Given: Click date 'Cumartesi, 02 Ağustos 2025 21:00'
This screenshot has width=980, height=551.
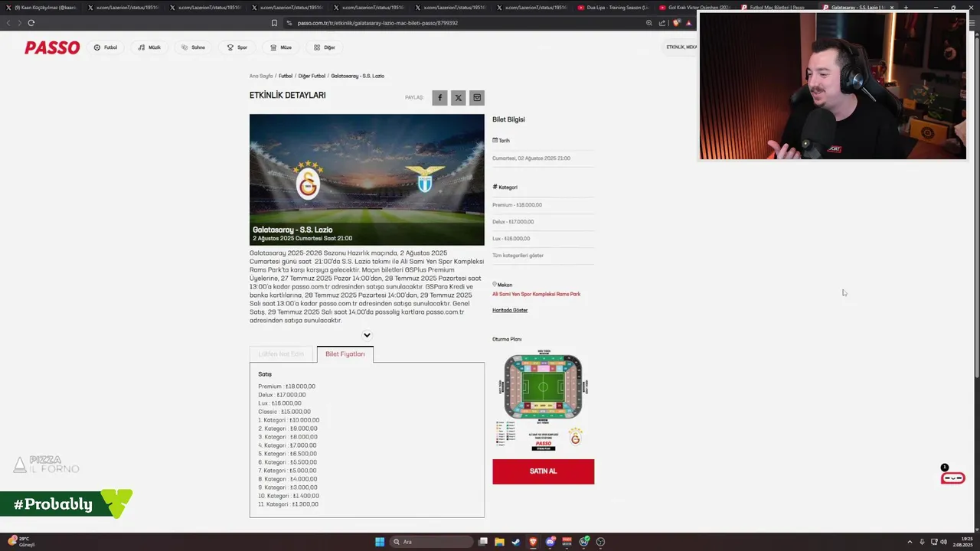Looking at the screenshot, I should (531, 158).
